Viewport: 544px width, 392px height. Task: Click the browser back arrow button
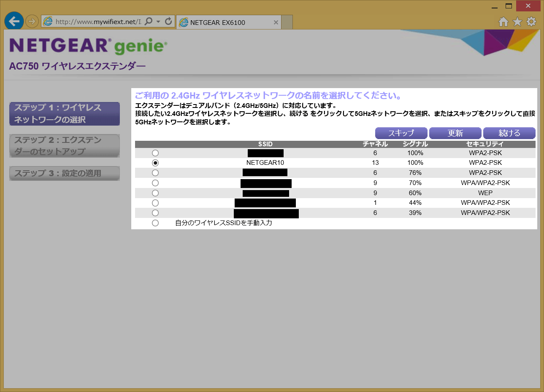(x=14, y=21)
